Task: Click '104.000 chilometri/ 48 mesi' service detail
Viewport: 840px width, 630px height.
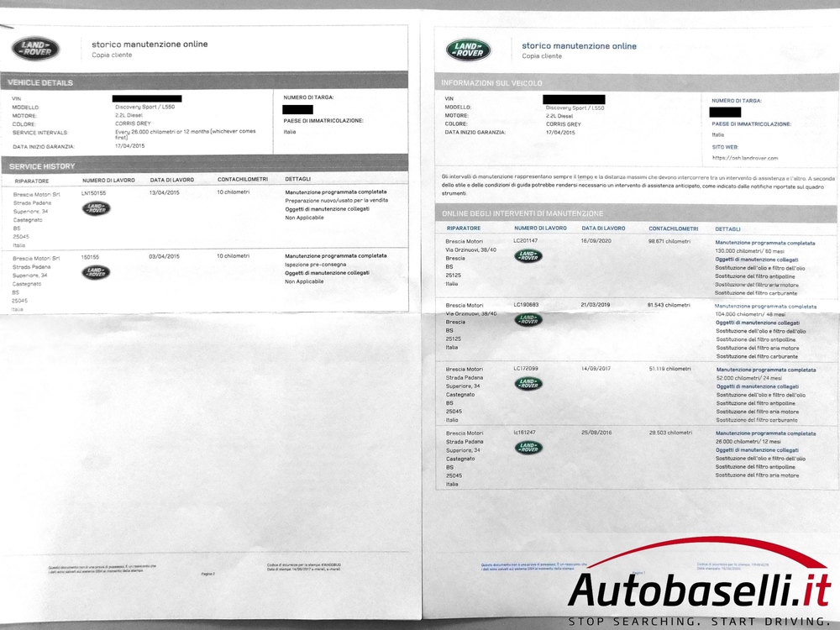Action: click(x=750, y=314)
